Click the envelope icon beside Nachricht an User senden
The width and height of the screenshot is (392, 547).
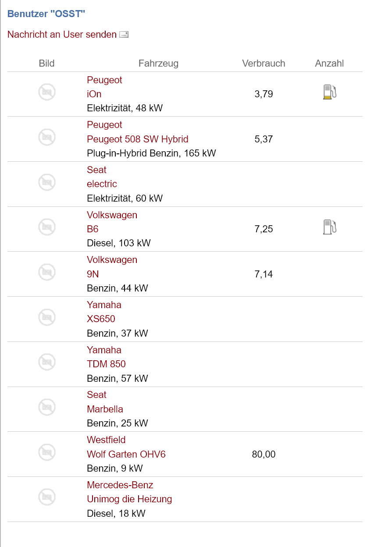click(x=124, y=35)
